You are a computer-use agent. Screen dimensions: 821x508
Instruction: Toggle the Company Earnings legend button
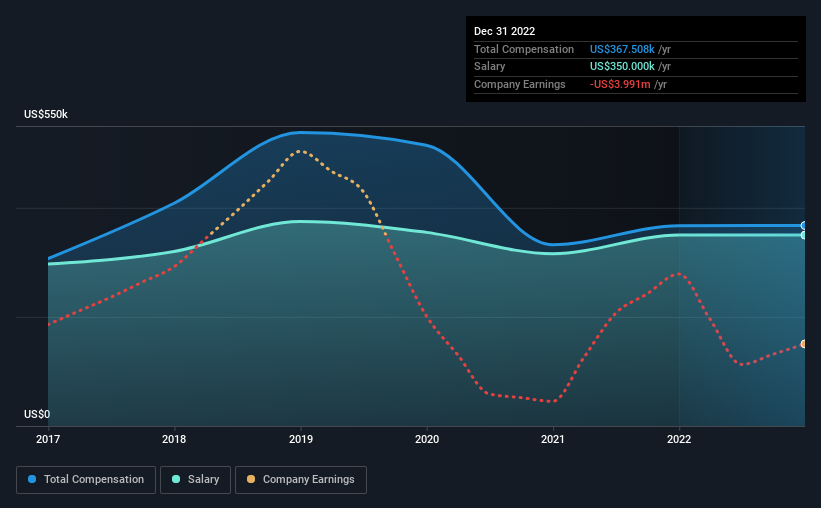coord(301,480)
